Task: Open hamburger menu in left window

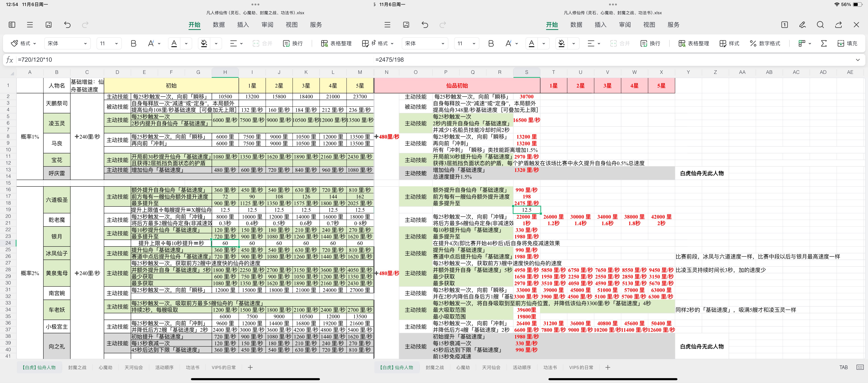Action: [x=30, y=24]
